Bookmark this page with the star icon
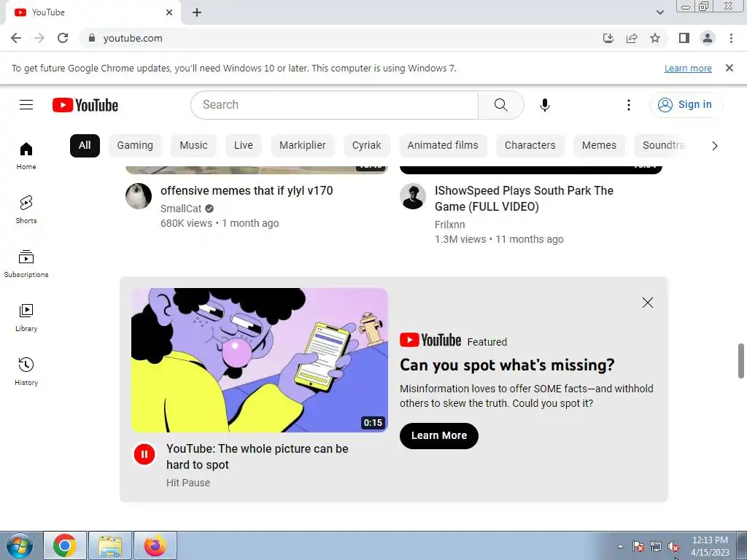The height and width of the screenshot is (560, 747). (655, 38)
